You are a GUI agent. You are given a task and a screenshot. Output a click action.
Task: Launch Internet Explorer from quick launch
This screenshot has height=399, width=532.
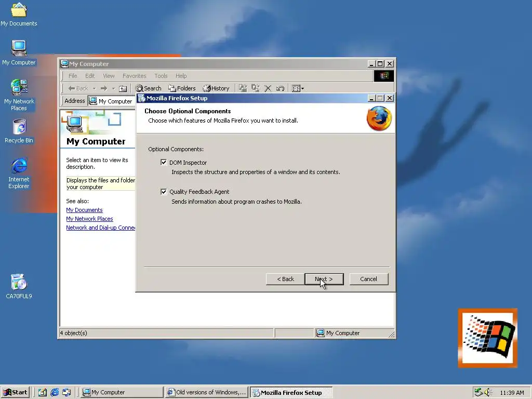point(55,392)
